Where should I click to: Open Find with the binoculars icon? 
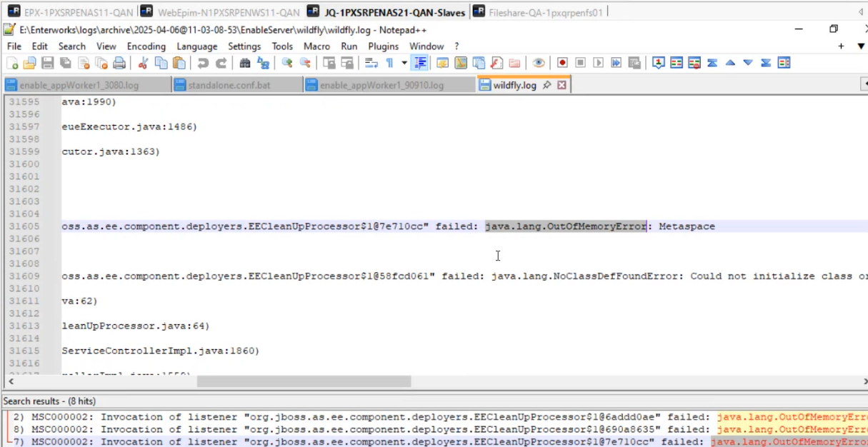(245, 63)
